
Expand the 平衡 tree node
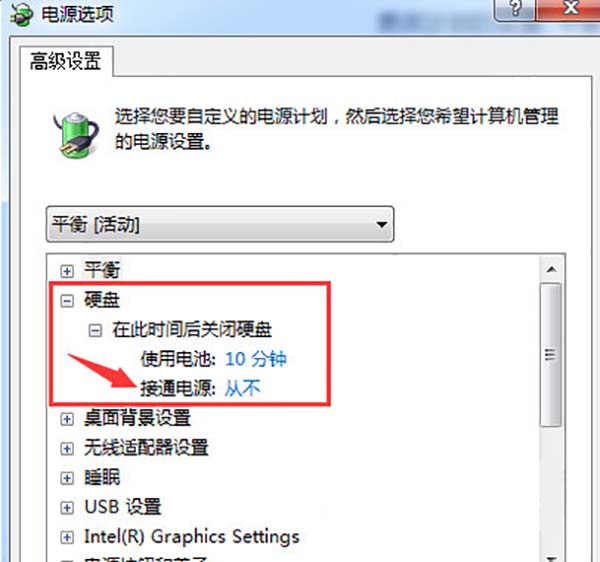click(67, 271)
